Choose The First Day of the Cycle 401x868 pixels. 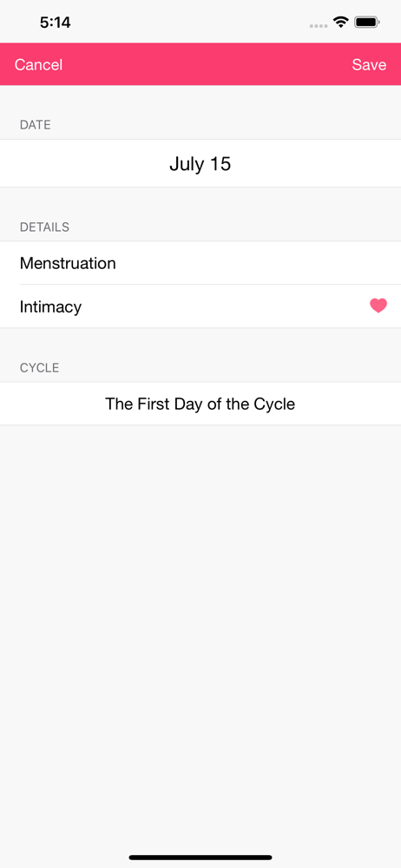coord(200,404)
